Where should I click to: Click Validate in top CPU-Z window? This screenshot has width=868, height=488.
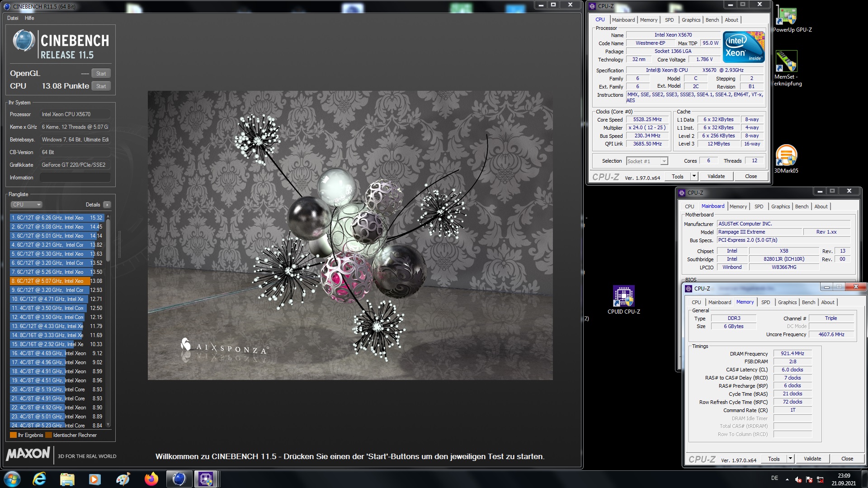(716, 177)
